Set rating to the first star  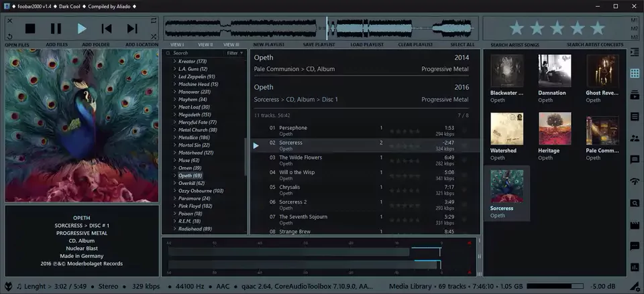(517, 28)
